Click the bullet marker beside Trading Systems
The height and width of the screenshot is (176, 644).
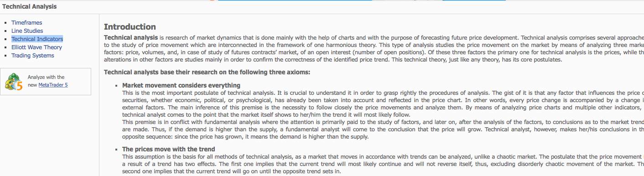pos(5,56)
